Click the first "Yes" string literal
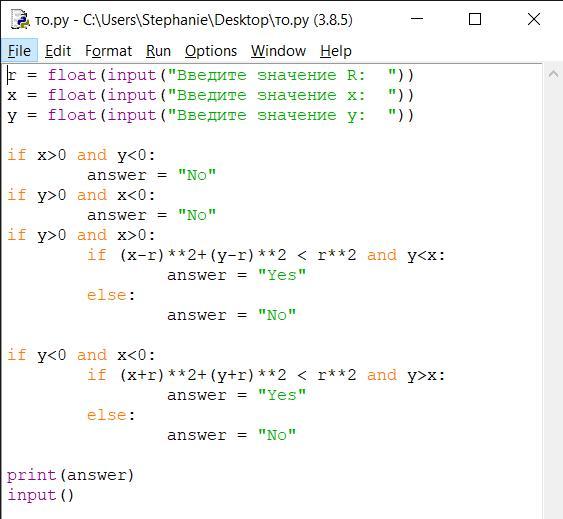The width and height of the screenshot is (563, 519). tap(282, 275)
